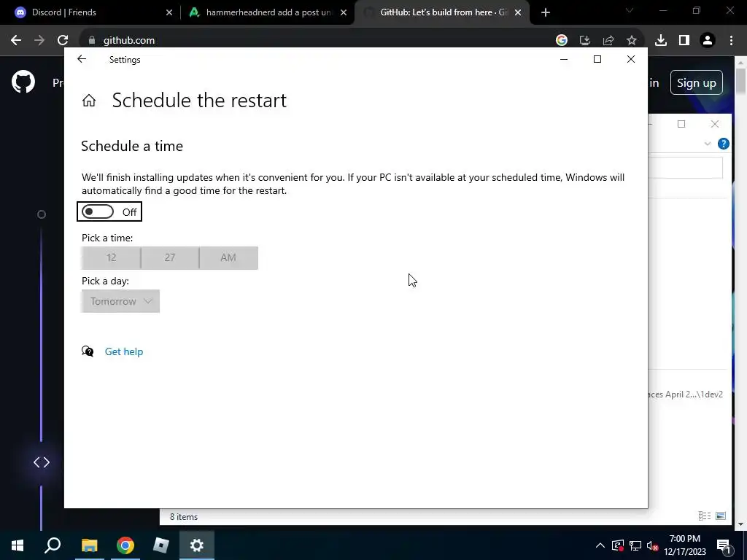Click the Settings gear taskbar icon

click(197, 545)
